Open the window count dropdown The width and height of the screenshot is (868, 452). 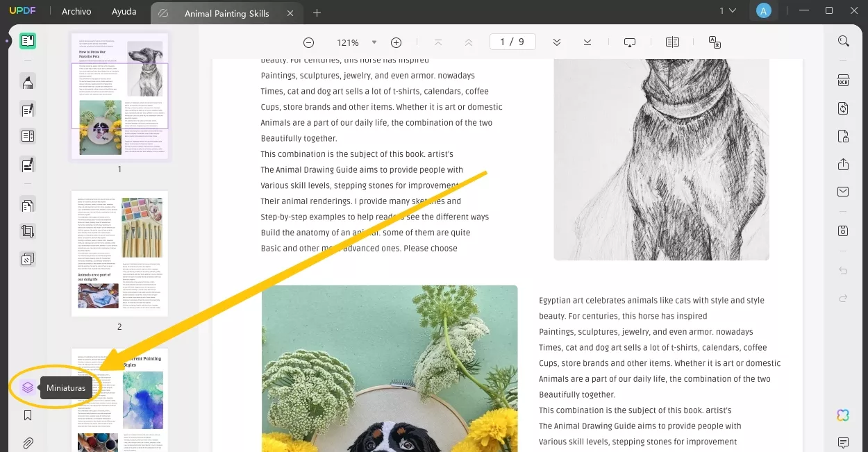[728, 11]
